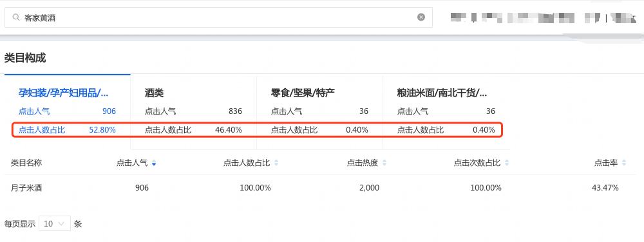Click the 836 点击人气 value under 酒类
The width and height of the screenshot is (644, 242).
point(235,111)
